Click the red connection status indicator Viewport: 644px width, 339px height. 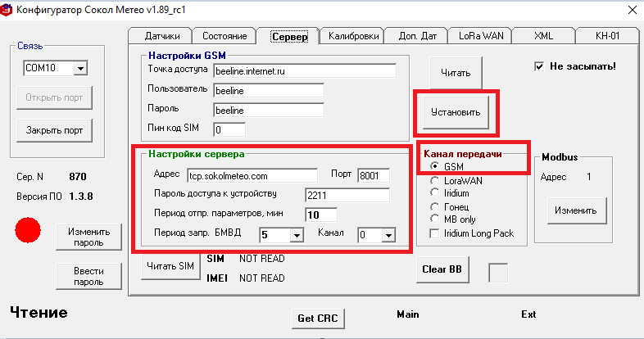(x=28, y=230)
